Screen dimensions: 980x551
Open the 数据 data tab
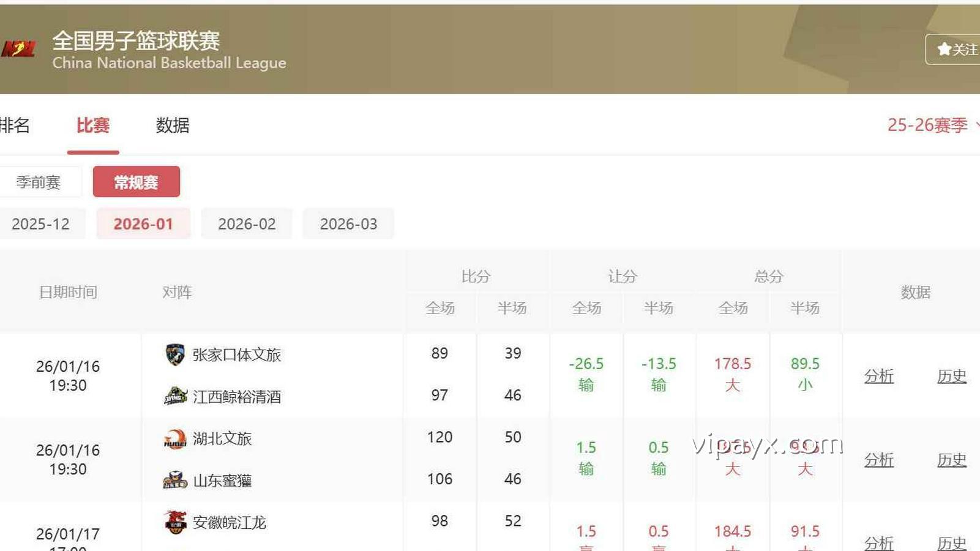pos(173,126)
